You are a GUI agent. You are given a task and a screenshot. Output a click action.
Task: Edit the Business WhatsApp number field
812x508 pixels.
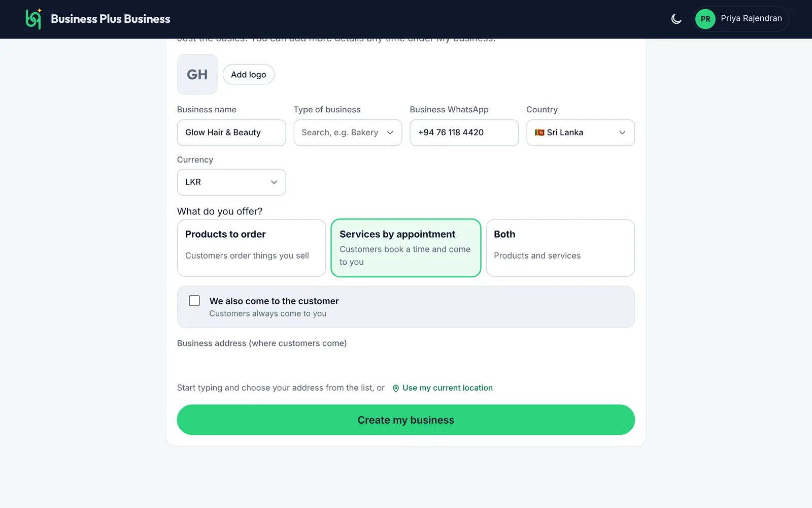tap(464, 133)
